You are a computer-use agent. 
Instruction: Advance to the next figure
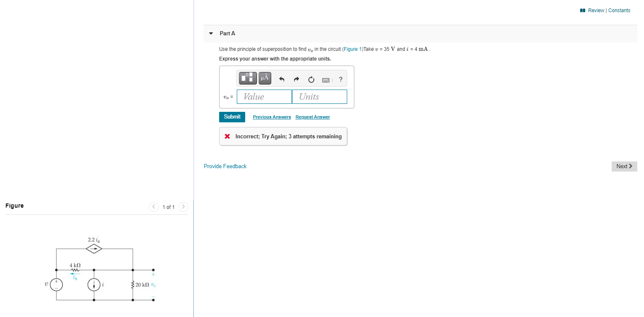(183, 206)
